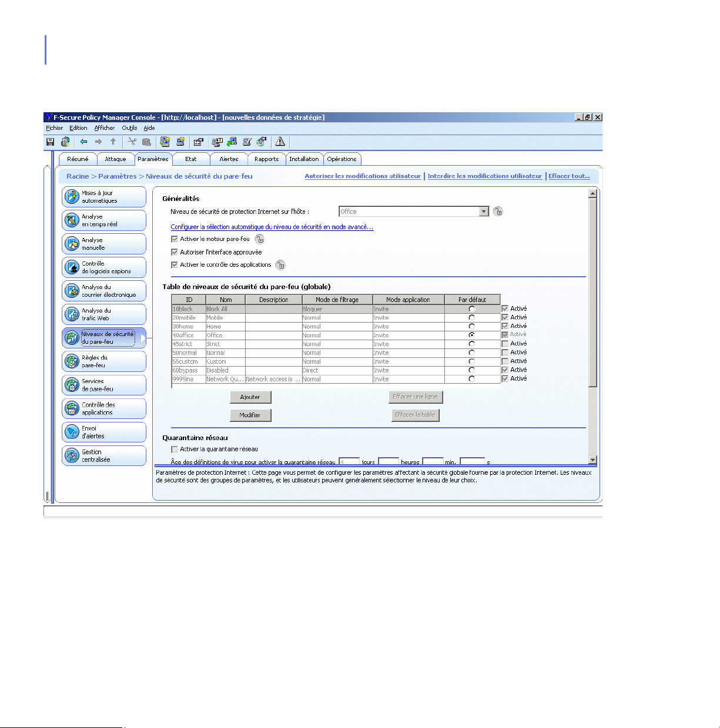Click the Paste toolbar icon
Viewport: 720px width, 728px height.
click(x=147, y=142)
